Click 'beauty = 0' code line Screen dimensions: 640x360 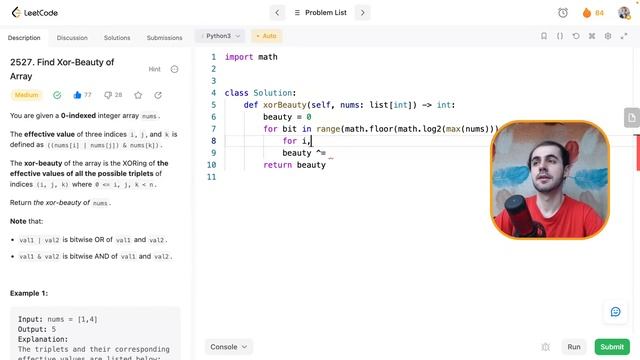coord(287,117)
